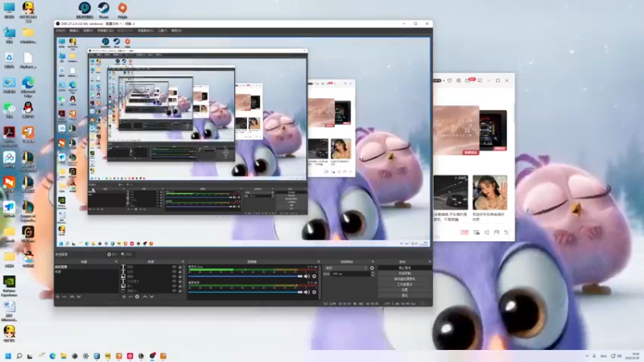Click the Filters button above Scenes dock

click(x=126, y=254)
